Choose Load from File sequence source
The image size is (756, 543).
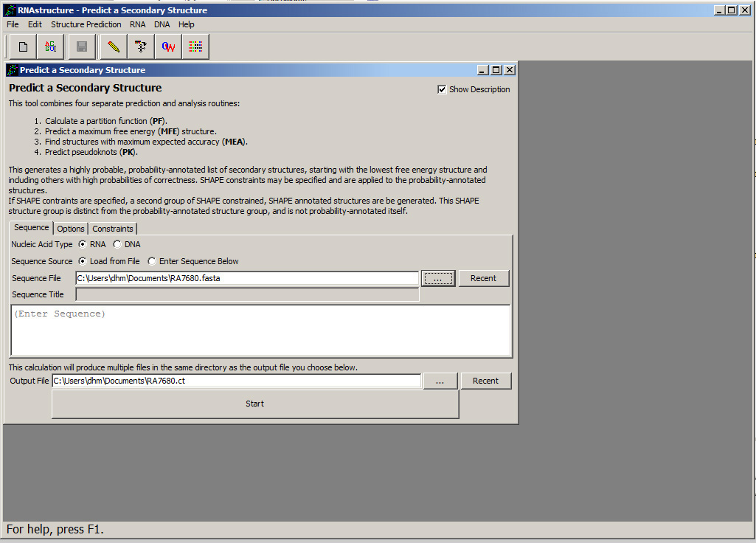83,261
